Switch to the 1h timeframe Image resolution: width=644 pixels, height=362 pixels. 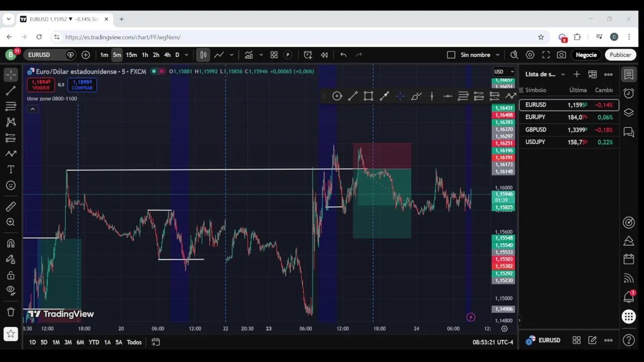click(145, 55)
